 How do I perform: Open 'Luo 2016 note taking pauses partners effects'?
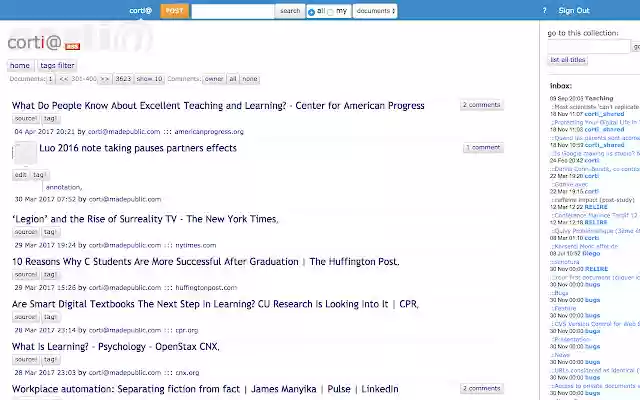(x=138, y=148)
